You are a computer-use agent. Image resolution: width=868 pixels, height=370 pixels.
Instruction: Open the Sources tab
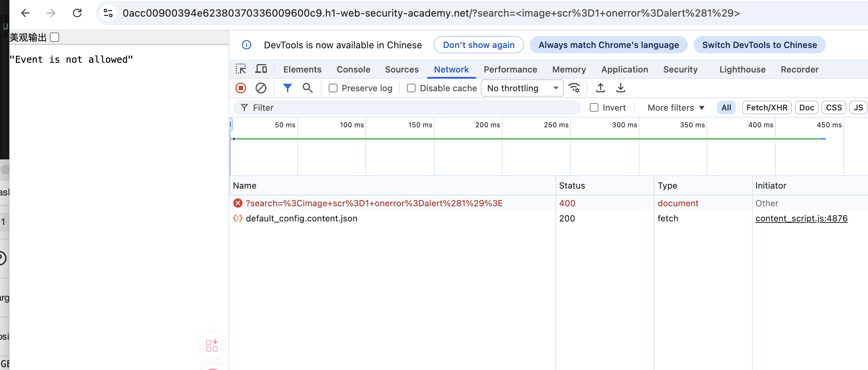coord(402,69)
